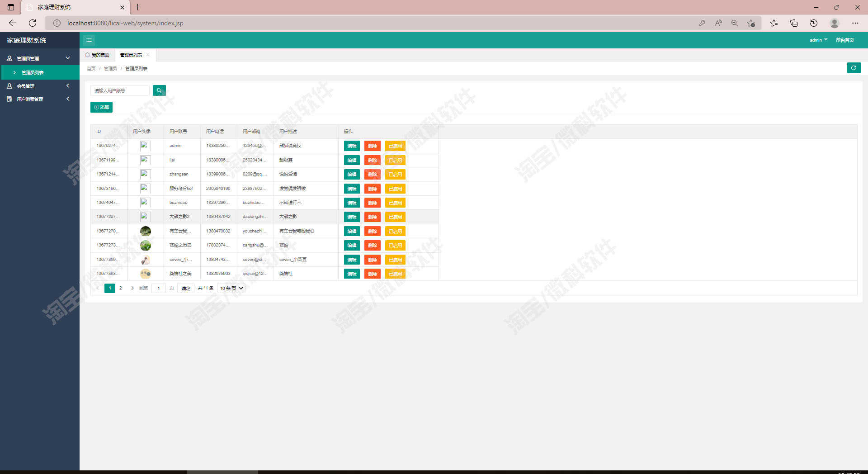This screenshot has height=474, width=868.
Task: Click the broken avatar image for admin
Action: pos(146,146)
